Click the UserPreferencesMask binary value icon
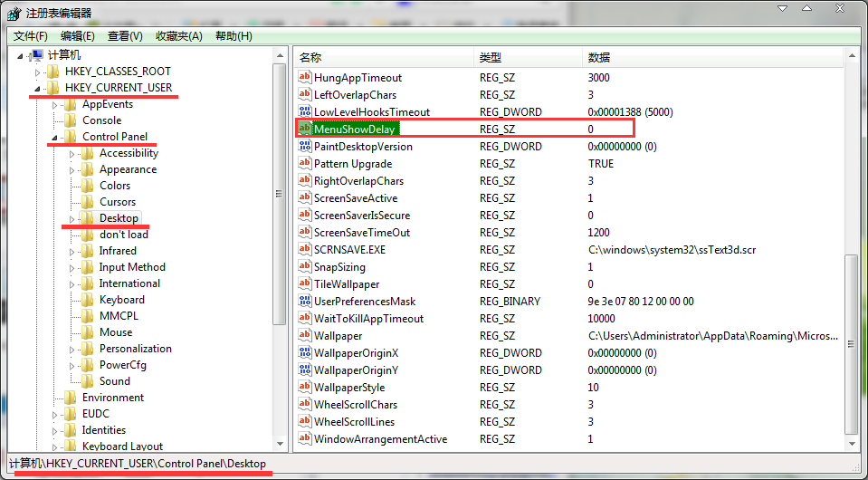This screenshot has height=480, width=868. click(x=305, y=302)
